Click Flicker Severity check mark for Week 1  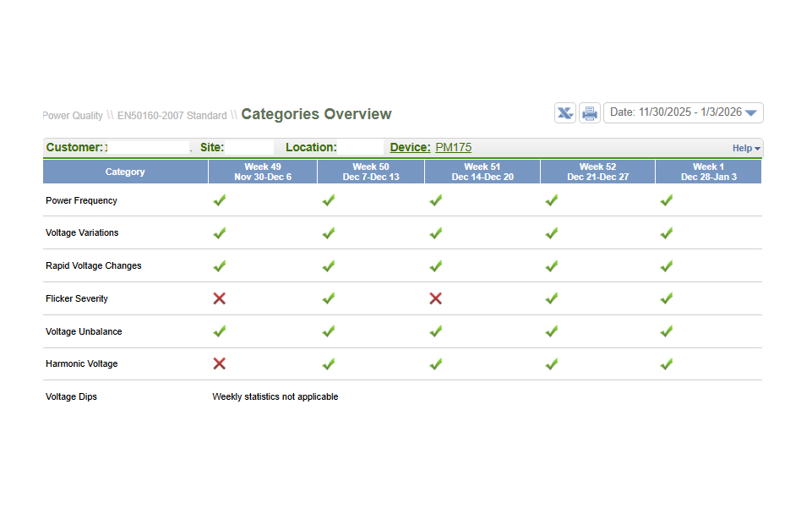[x=667, y=298]
